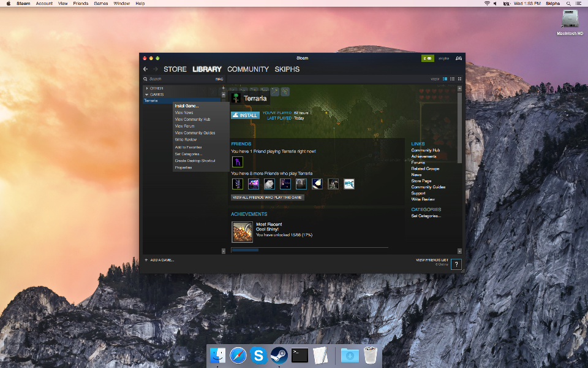The height and width of the screenshot is (368, 588).
Task: Choose View News in context menu
Action: [x=184, y=113]
